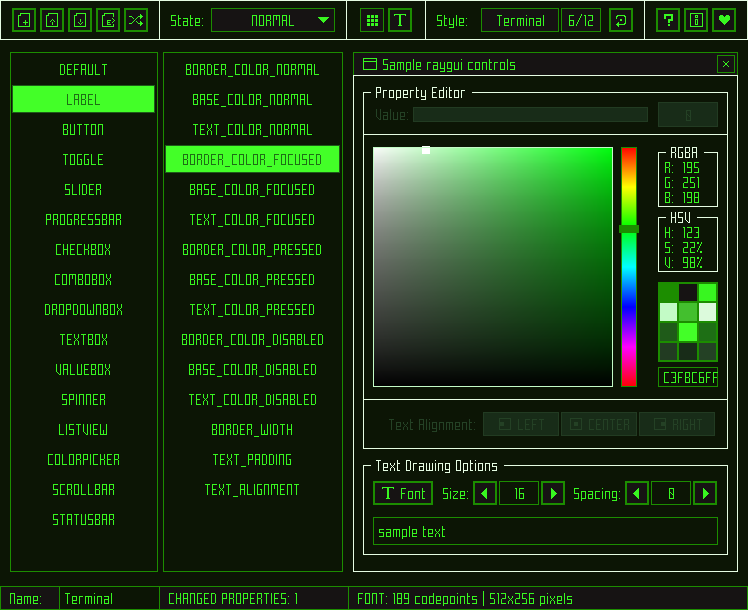Toggle the font atlas T button
The width and height of the screenshot is (748, 610).
[x=400, y=20]
